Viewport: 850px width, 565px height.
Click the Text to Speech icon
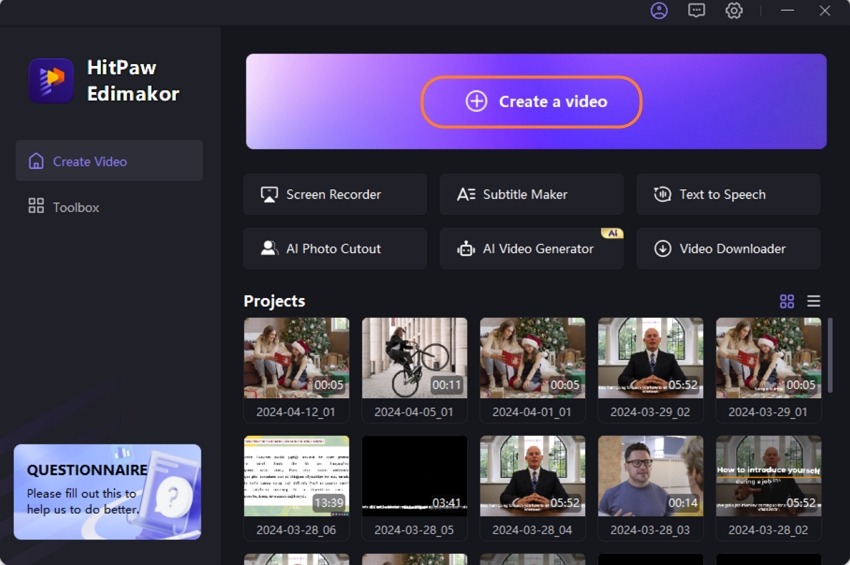coord(662,194)
